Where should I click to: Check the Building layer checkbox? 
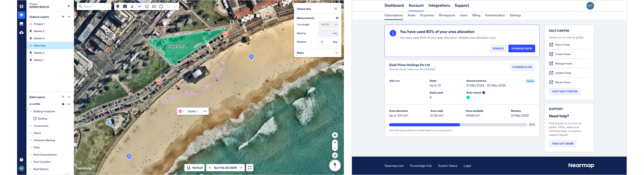click(35, 118)
